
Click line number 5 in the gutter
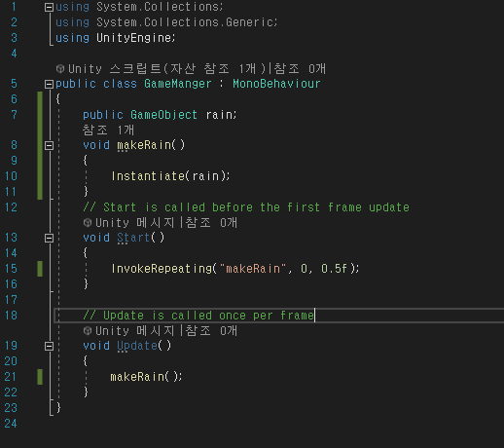click(x=14, y=84)
